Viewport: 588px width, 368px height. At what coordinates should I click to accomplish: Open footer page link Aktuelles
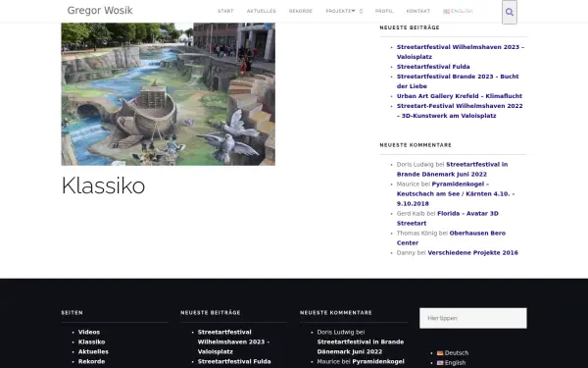pyautogui.click(x=93, y=351)
